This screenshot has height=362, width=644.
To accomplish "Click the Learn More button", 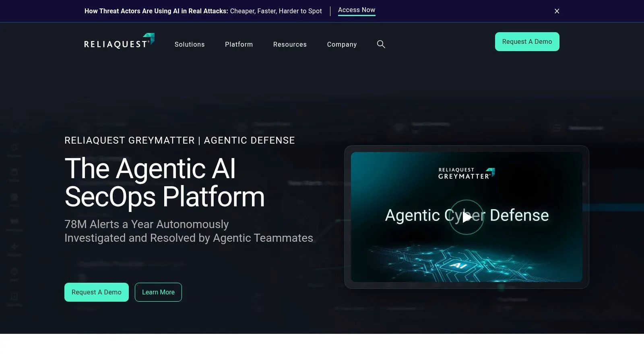I will pyautogui.click(x=158, y=292).
